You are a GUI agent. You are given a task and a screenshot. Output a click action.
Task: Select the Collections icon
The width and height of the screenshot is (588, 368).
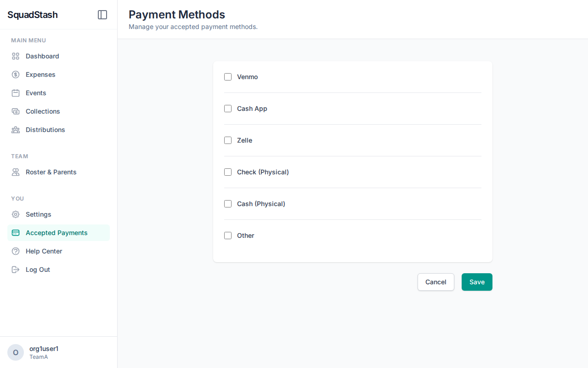(x=15, y=111)
